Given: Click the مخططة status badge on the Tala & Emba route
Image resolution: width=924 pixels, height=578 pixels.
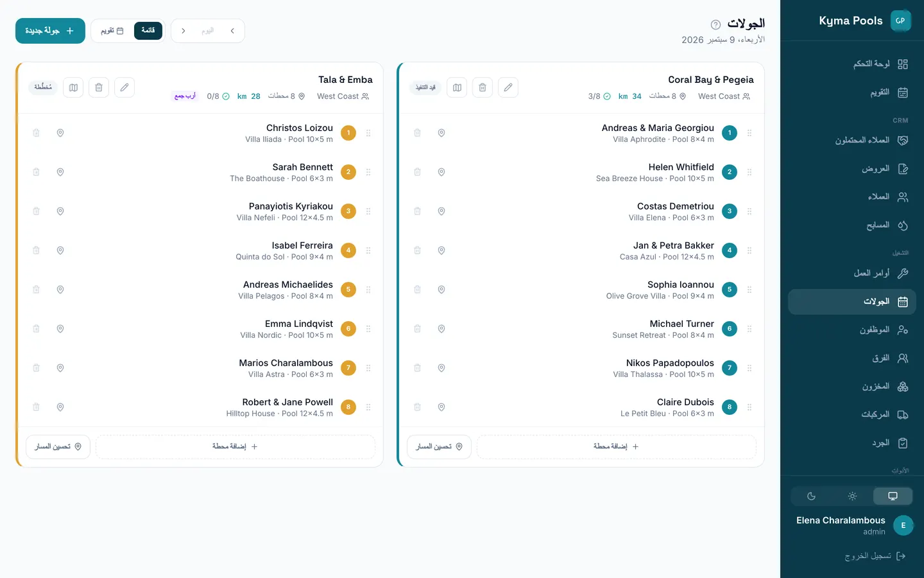Looking at the screenshot, I should [43, 87].
